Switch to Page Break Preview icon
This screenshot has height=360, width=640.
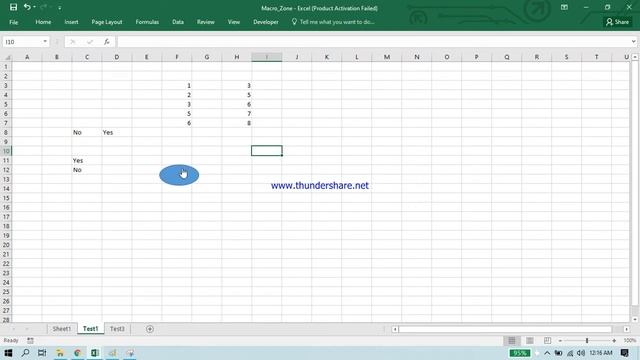pyautogui.click(x=547, y=340)
